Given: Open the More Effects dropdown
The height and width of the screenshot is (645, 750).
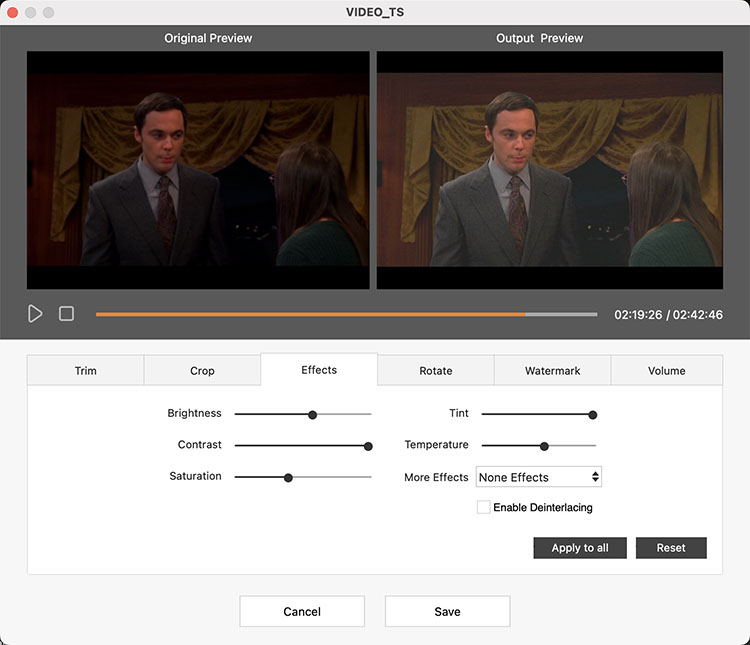Looking at the screenshot, I should click(x=539, y=477).
